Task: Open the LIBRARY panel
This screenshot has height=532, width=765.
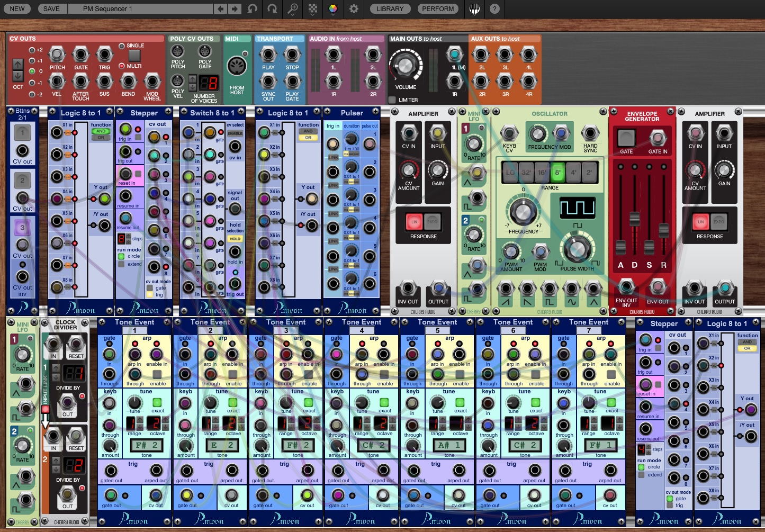Action: tap(390, 8)
